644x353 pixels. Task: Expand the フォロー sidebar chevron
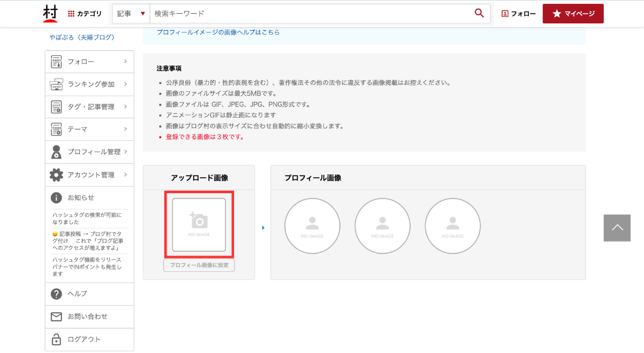(126, 61)
